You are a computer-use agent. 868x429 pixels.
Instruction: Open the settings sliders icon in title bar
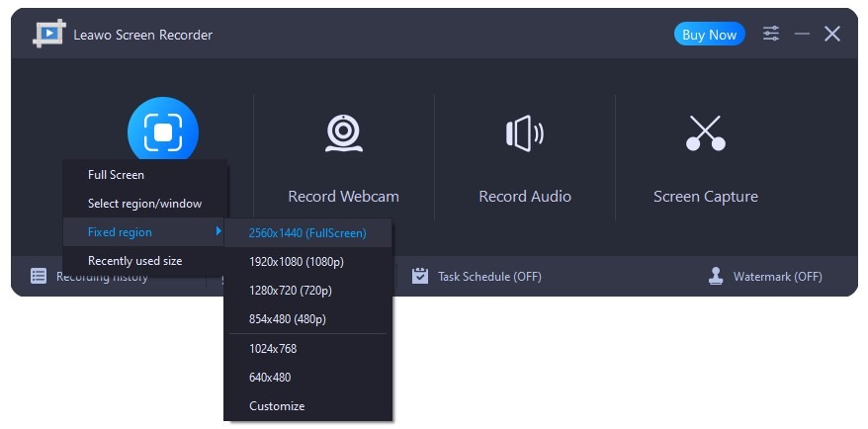(x=771, y=35)
